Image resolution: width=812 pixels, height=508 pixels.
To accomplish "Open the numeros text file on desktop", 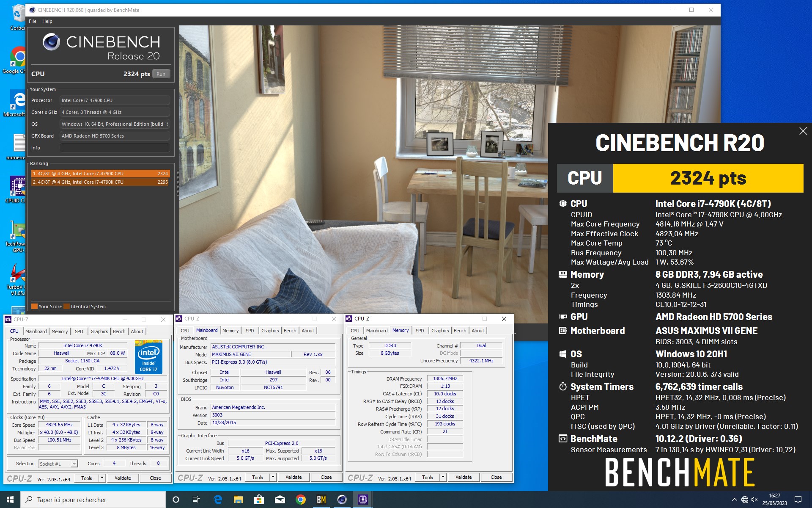I will (18, 146).
